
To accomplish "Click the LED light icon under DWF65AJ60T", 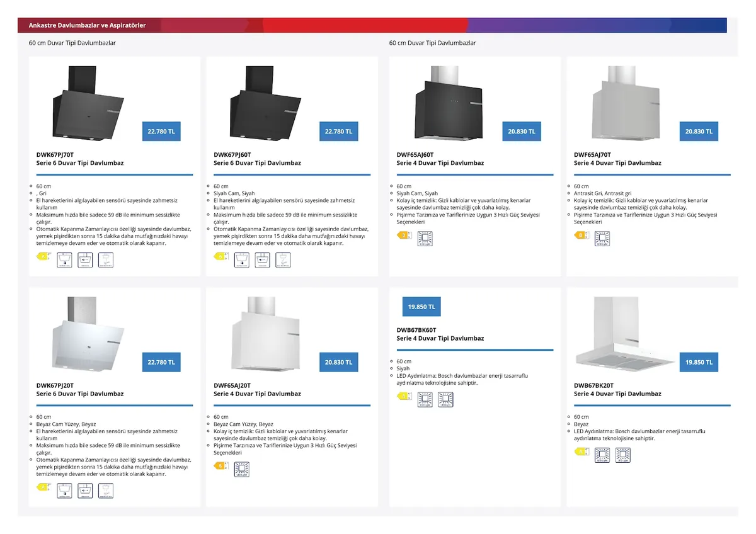I will 425,238.
